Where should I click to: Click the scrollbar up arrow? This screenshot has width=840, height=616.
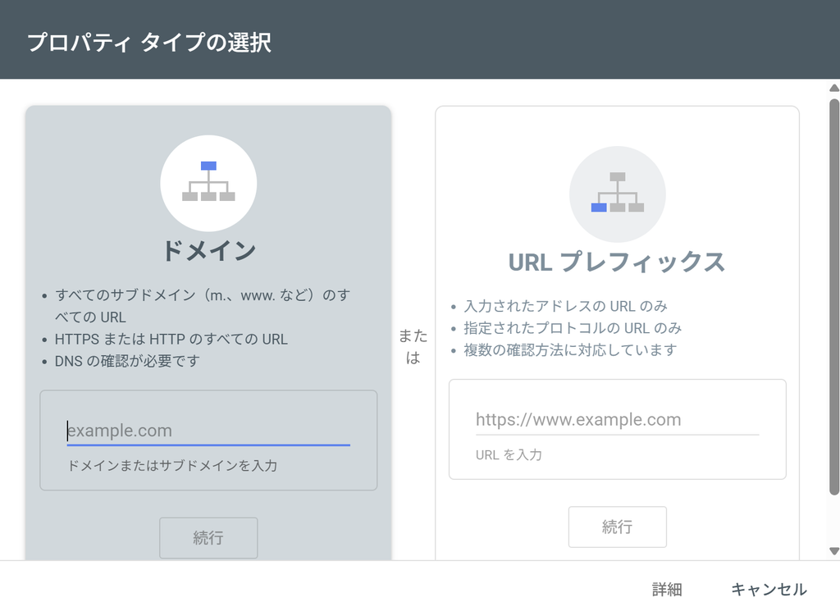click(834, 88)
